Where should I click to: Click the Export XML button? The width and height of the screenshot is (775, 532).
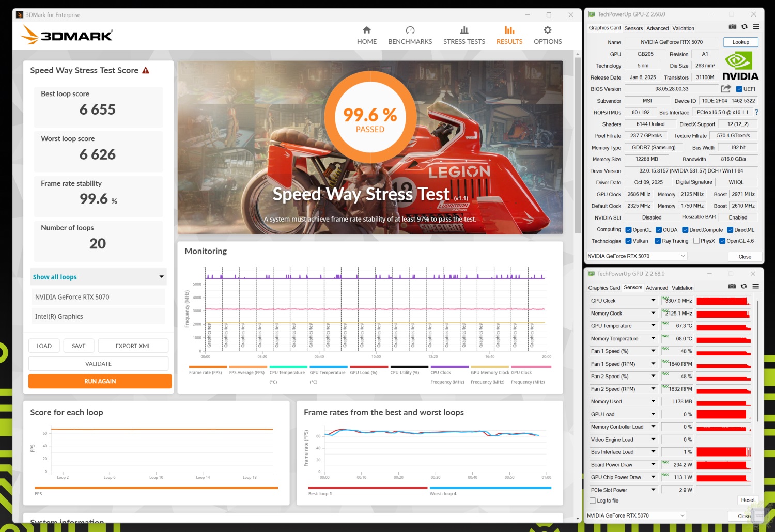tap(133, 346)
